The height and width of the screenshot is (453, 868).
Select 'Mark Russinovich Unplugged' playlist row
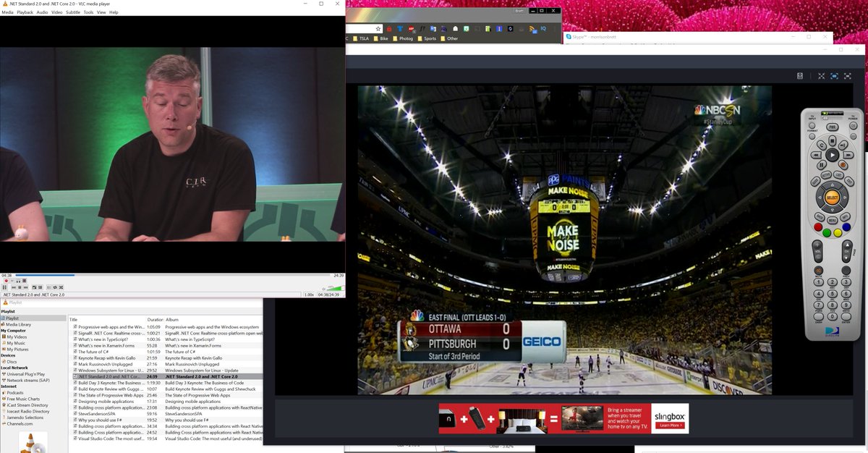(166, 364)
